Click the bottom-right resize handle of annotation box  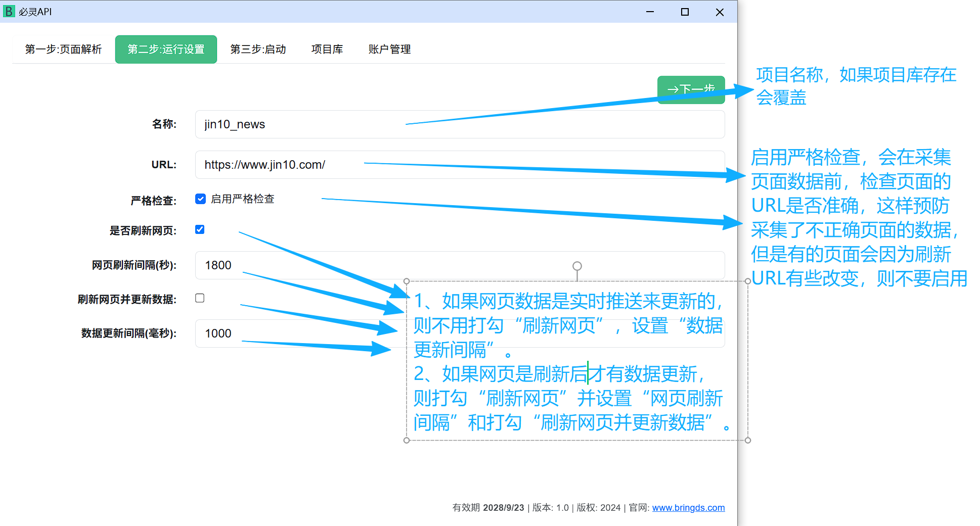[x=747, y=440]
